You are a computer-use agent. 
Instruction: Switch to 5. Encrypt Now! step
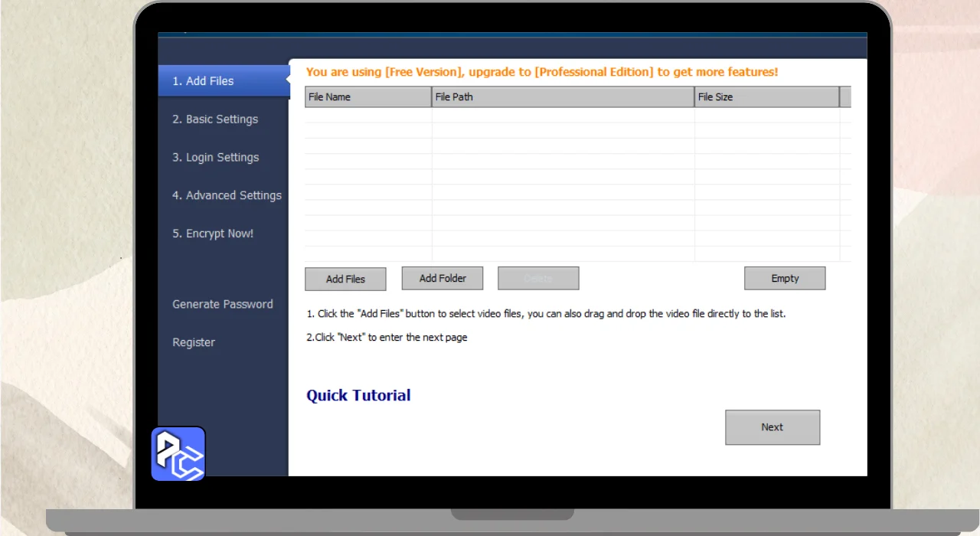(213, 234)
